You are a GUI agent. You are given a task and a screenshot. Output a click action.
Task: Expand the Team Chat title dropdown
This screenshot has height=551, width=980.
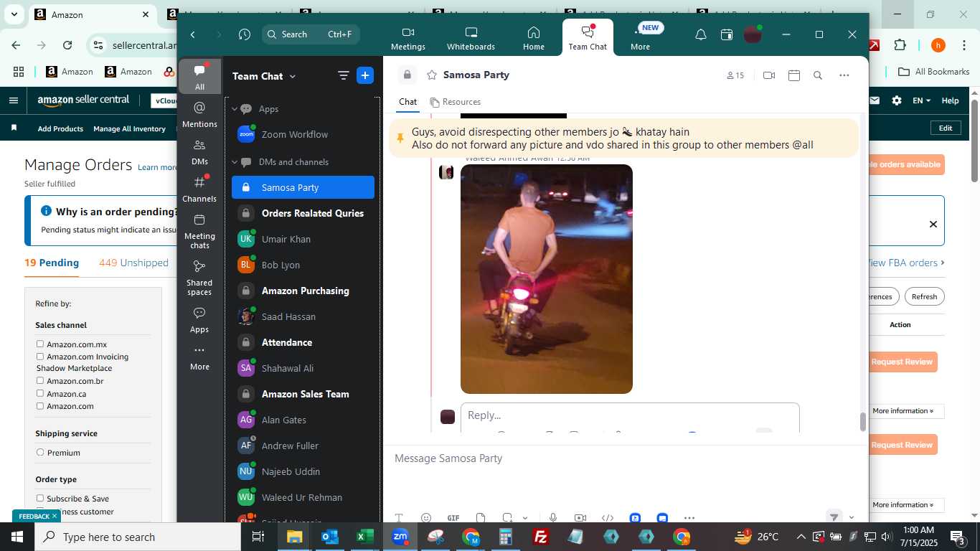(293, 77)
